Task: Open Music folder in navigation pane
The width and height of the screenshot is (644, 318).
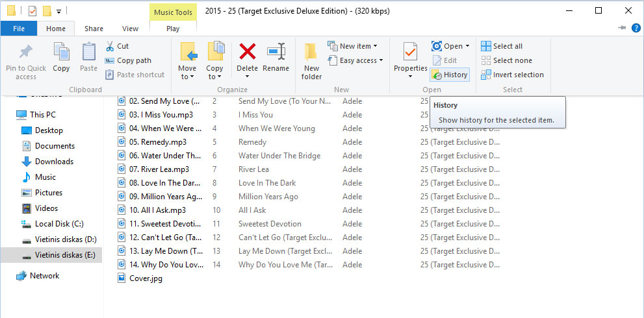Action: (x=38, y=177)
